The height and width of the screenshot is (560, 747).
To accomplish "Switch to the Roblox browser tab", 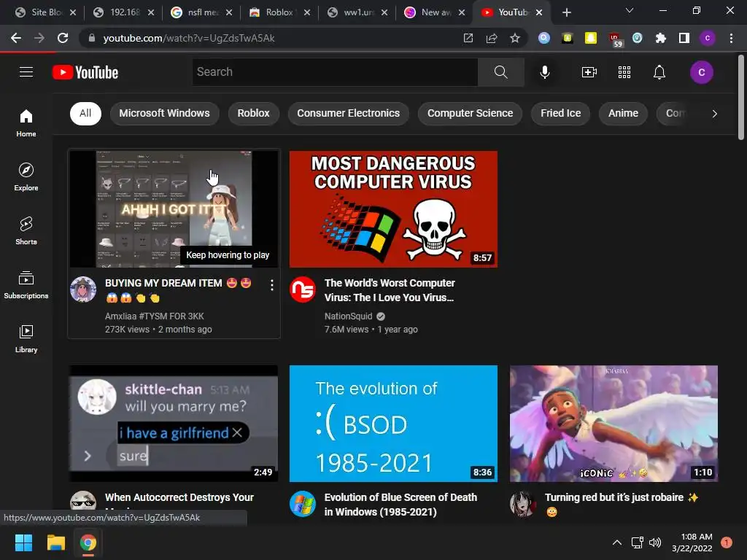I will [x=279, y=12].
